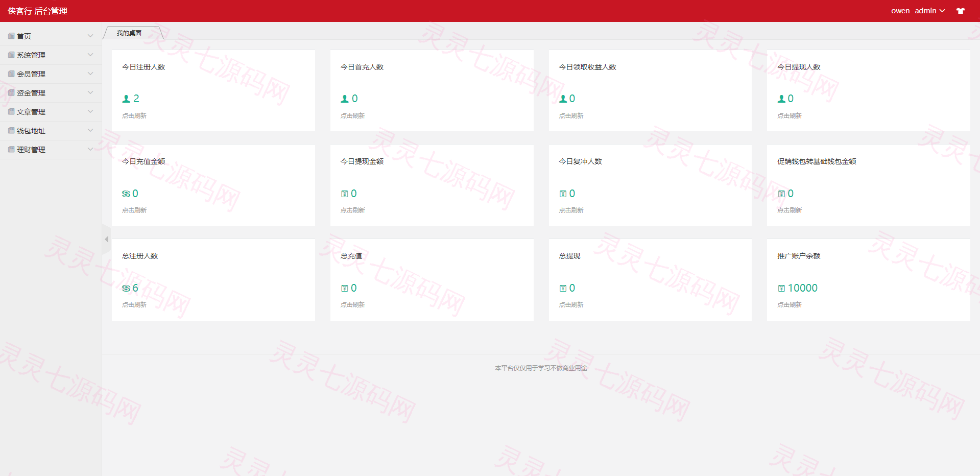Expand the 钱包地址 menu chevron
The height and width of the screenshot is (476, 980).
pyautogui.click(x=90, y=130)
